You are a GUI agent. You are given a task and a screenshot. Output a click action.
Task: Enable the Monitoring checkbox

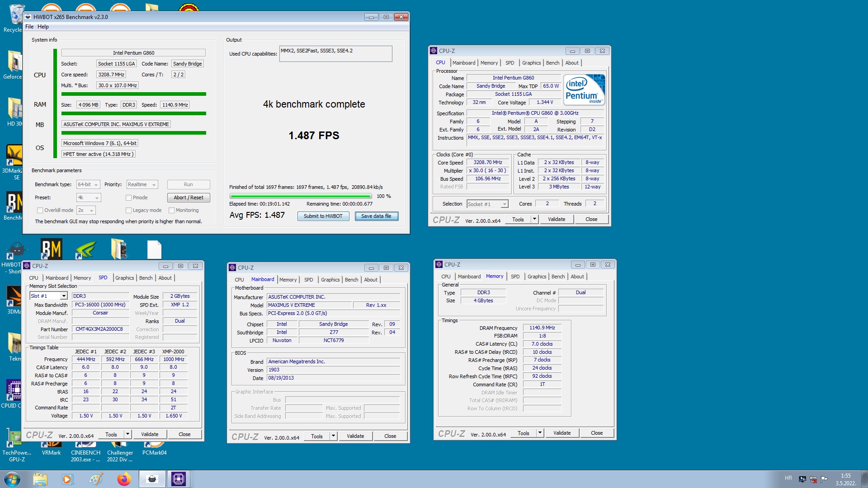pos(171,210)
